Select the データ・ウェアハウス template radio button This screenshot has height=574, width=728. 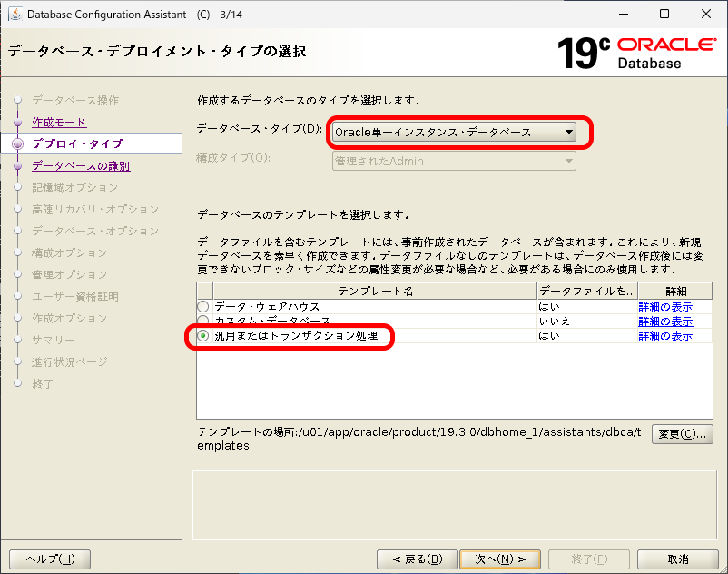[205, 307]
